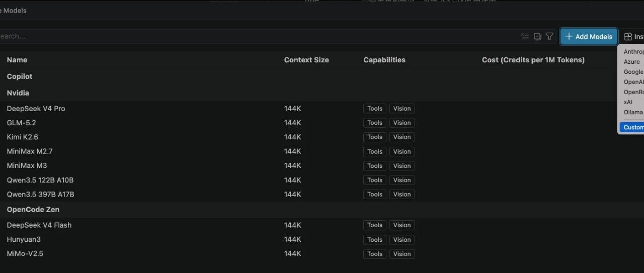Select the MiniMax M3 model row
Image resolution: width=644 pixels, height=273 pixels.
(x=322, y=165)
